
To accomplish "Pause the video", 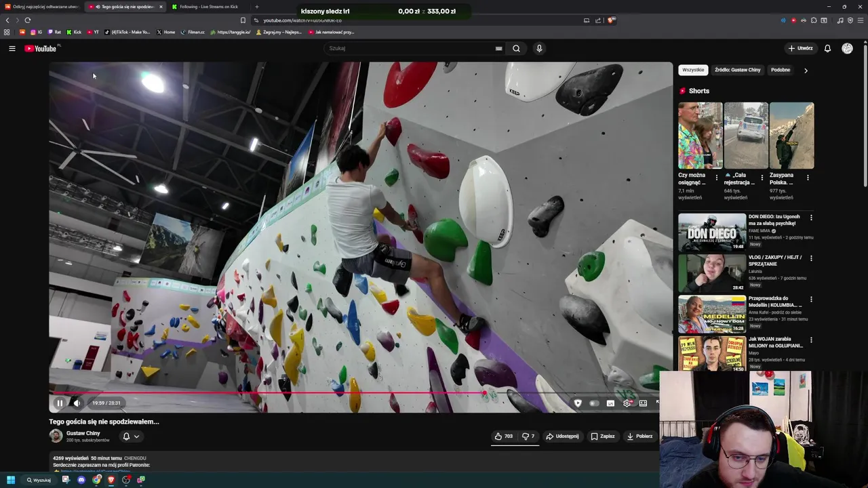I will coord(60,403).
